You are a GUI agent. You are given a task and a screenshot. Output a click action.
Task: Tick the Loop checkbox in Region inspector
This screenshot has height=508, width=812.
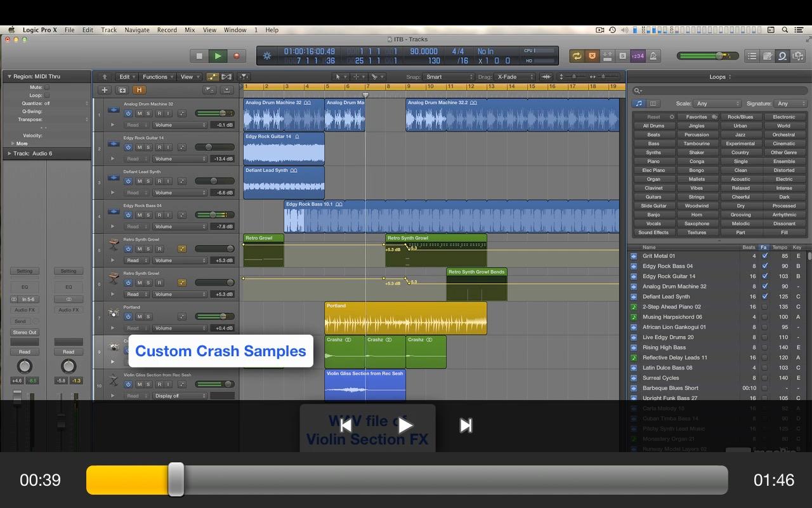(46, 95)
